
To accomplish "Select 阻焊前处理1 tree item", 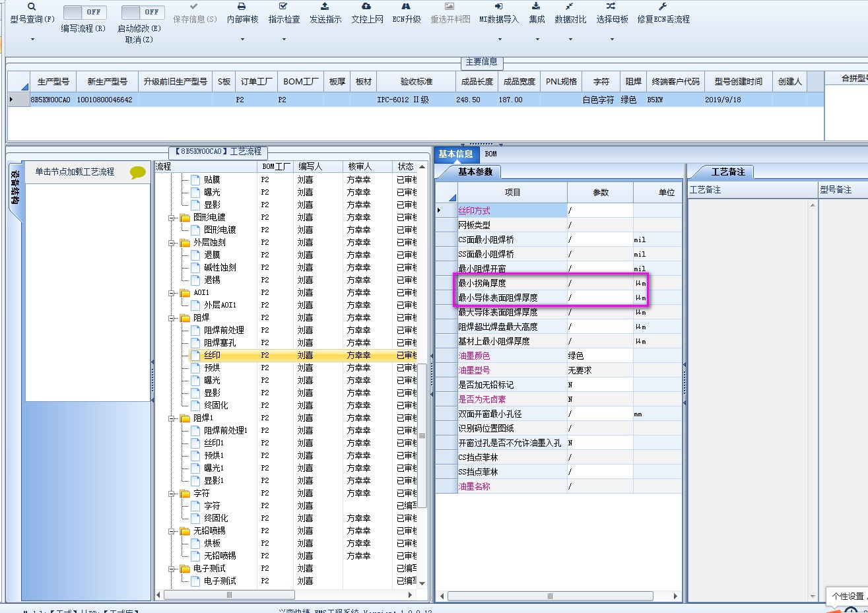I will pos(226,430).
